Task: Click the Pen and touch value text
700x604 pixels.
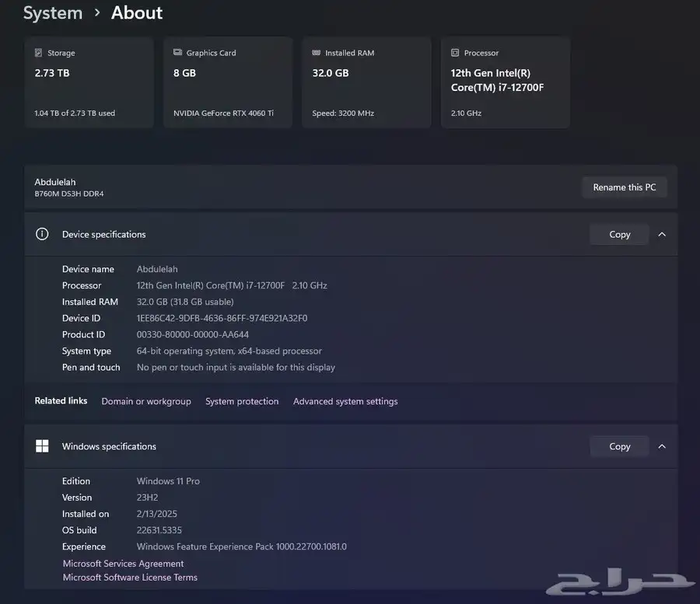Action: [x=236, y=367]
